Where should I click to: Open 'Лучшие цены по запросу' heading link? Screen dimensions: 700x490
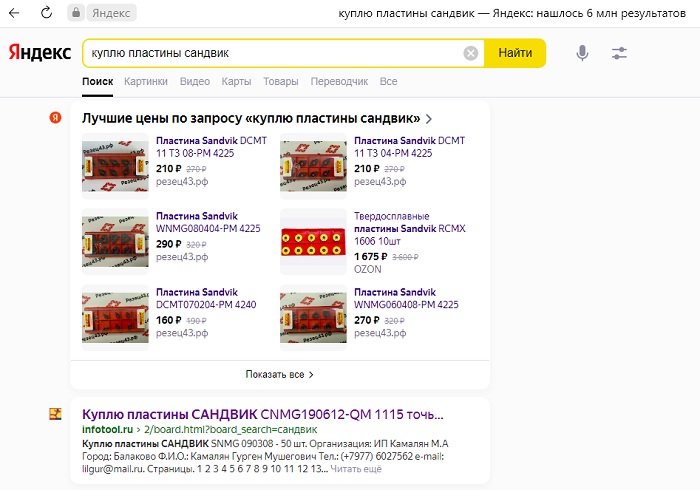[251, 118]
